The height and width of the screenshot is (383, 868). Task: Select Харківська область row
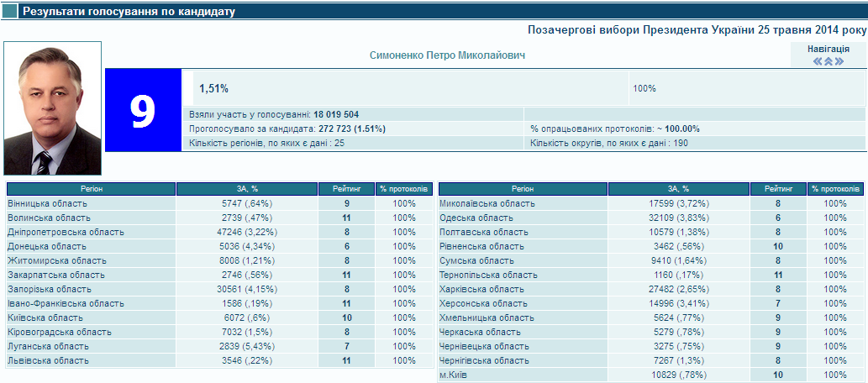[478, 289]
